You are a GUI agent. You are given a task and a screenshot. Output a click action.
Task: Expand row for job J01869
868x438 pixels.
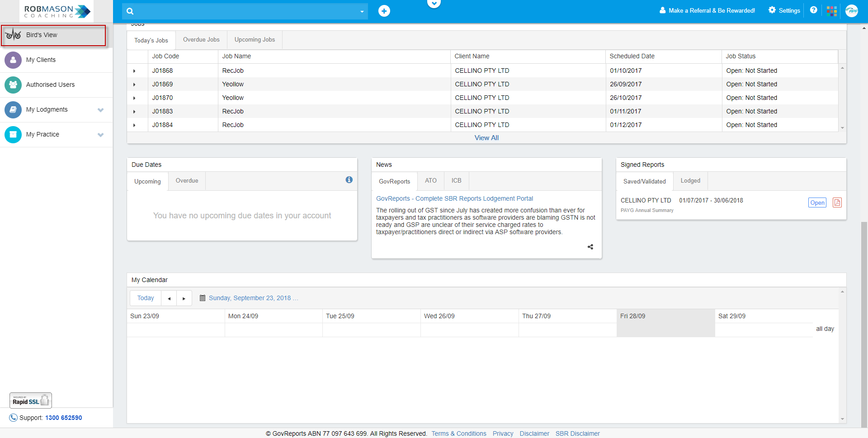click(134, 85)
